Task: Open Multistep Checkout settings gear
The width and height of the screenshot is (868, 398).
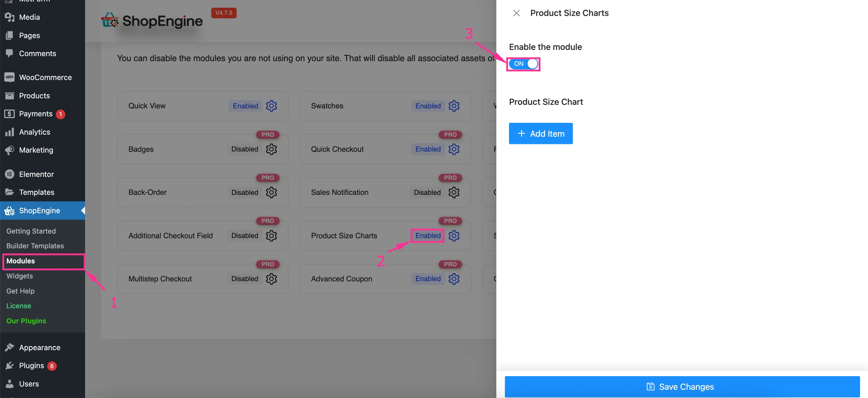Action: (x=271, y=279)
